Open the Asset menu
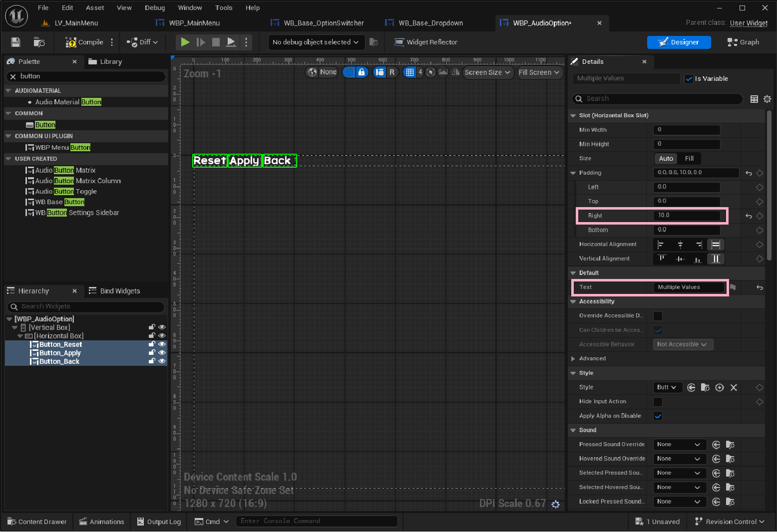The width and height of the screenshot is (777, 532). click(95, 7)
